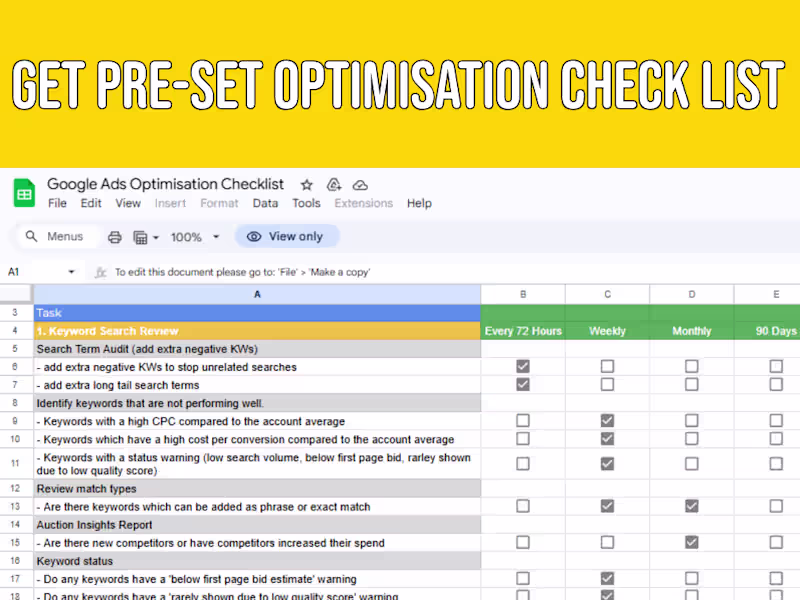The image size is (800, 600).
Task: Check the cloud document status icon
Action: coord(360,185)
